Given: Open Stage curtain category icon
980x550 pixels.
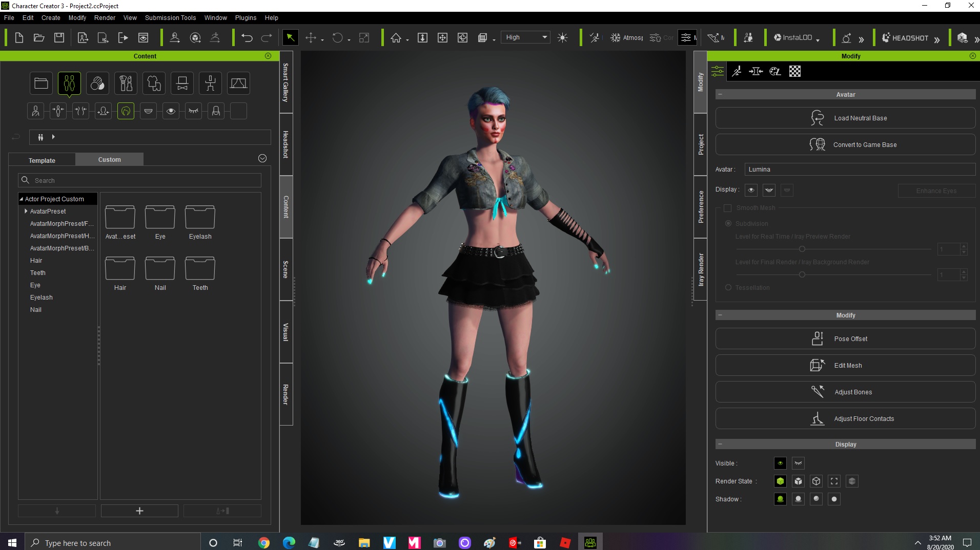Looking at the screenshot, I should pos(238,83).
